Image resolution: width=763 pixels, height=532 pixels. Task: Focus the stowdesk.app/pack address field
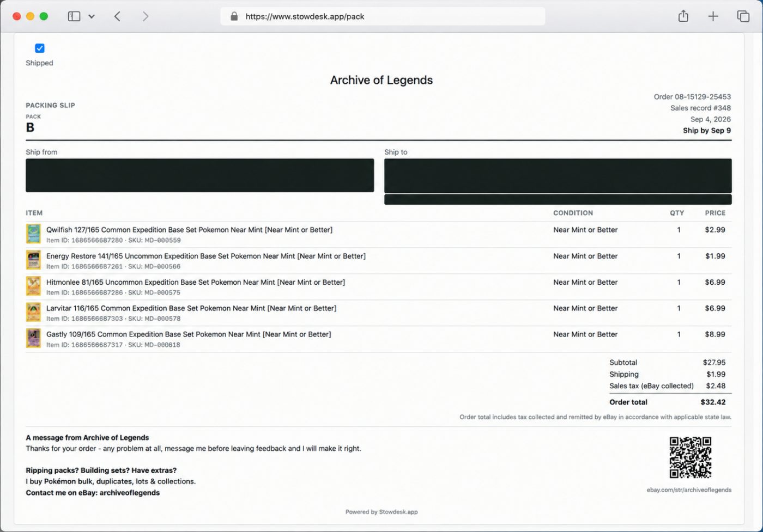(x=383, y=16)
